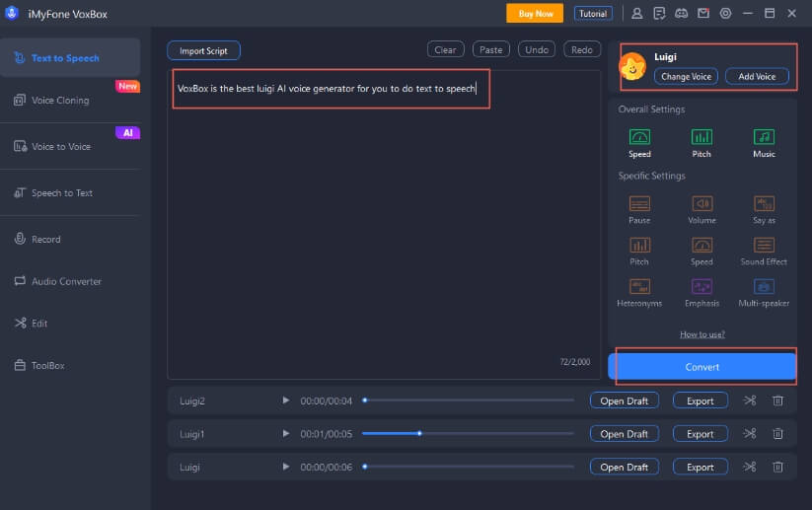Open Draft for Luigi1
The height and width of the screenshot is (510, 812).
click(624, 434)
